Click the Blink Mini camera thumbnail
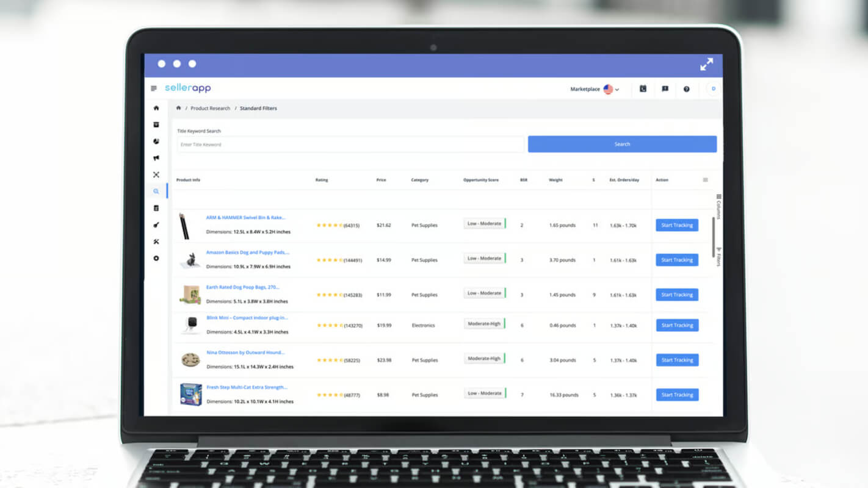The width and height of the screenshot is (868, 488). 191,325
